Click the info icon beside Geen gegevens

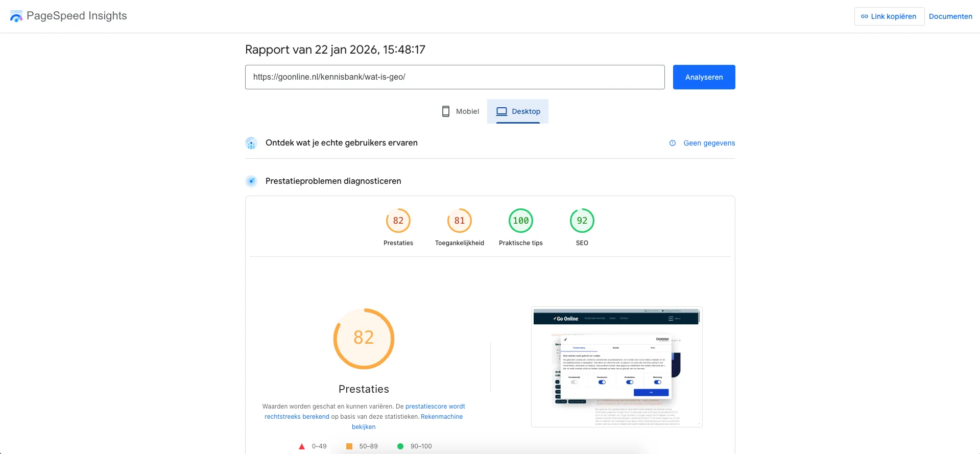[x=673, y=143]
